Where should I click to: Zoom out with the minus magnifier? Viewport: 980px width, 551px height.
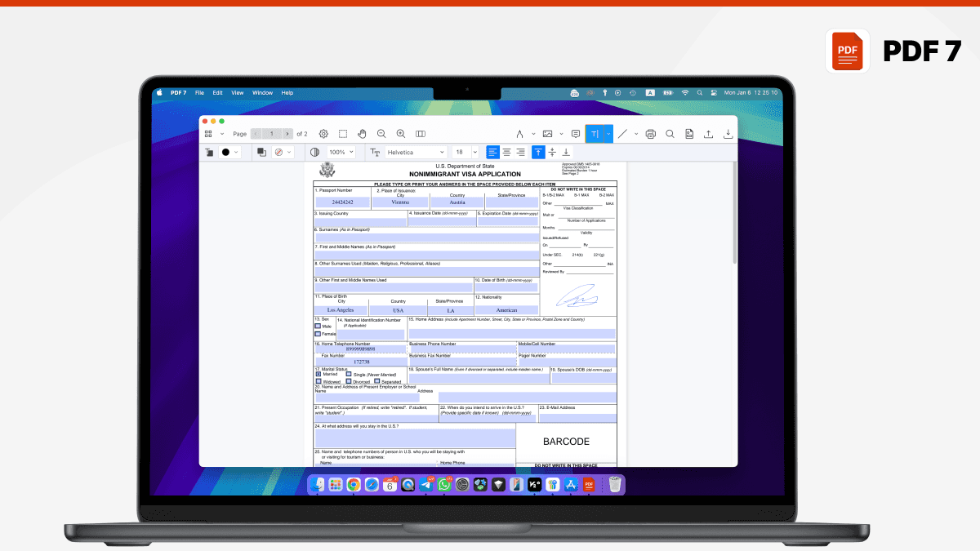381,134
